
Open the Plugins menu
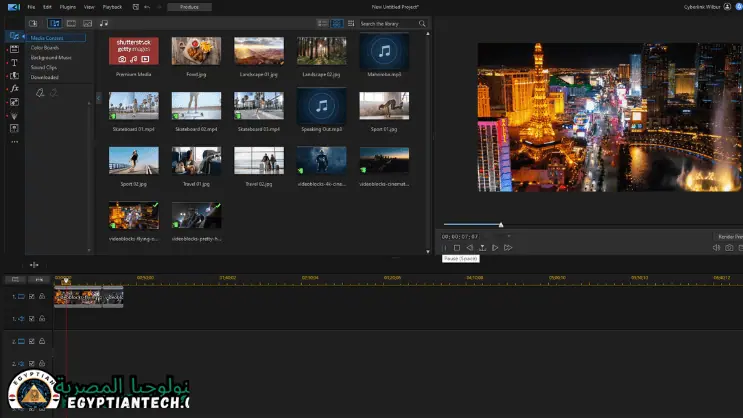tap(69, 7)
